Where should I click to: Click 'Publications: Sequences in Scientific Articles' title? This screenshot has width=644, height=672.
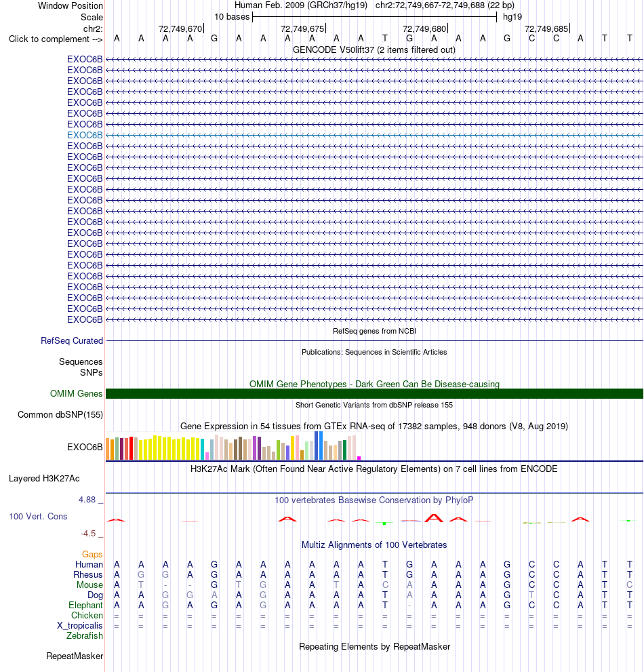pyautogui.click(x=374, y=352)
